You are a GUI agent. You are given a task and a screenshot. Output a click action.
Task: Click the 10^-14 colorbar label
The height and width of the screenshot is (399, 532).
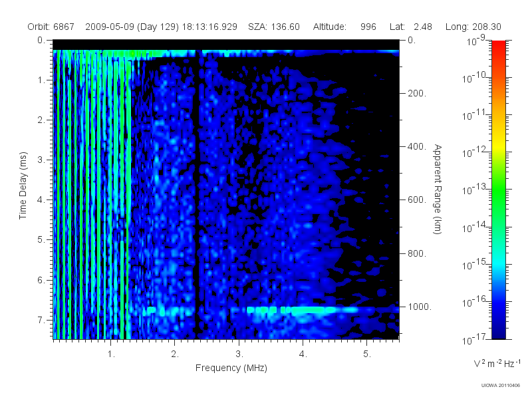[x=475, y=227]
